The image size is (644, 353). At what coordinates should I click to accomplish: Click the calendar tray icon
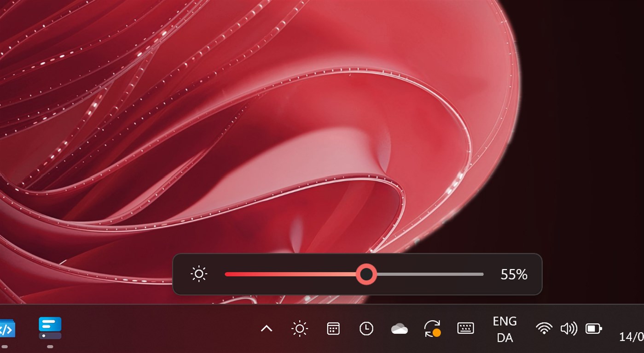click(x=333, y=328)
